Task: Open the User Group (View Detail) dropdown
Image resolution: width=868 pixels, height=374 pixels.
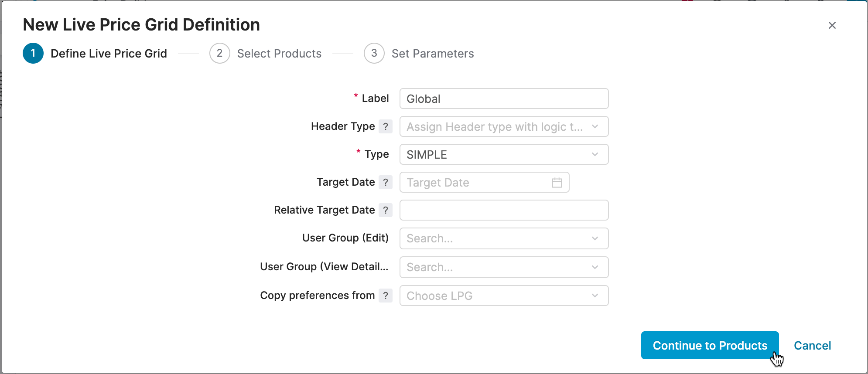Action: click(x=503, y=267)
